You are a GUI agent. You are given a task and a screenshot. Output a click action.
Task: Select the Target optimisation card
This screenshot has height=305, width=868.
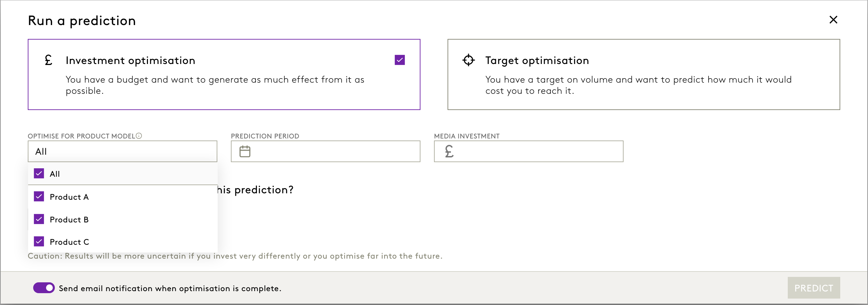click(x=643, y=74)
